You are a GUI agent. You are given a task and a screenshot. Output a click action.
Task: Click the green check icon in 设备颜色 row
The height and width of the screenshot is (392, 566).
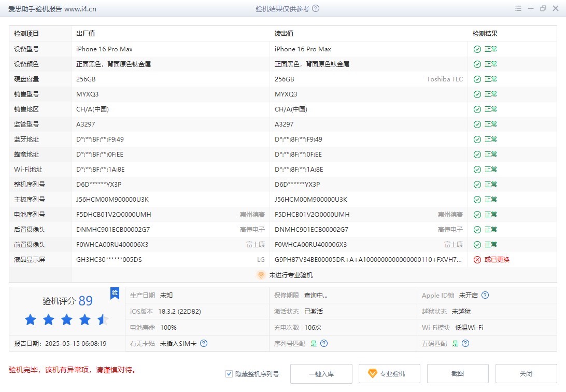click(x=477, y=64)
